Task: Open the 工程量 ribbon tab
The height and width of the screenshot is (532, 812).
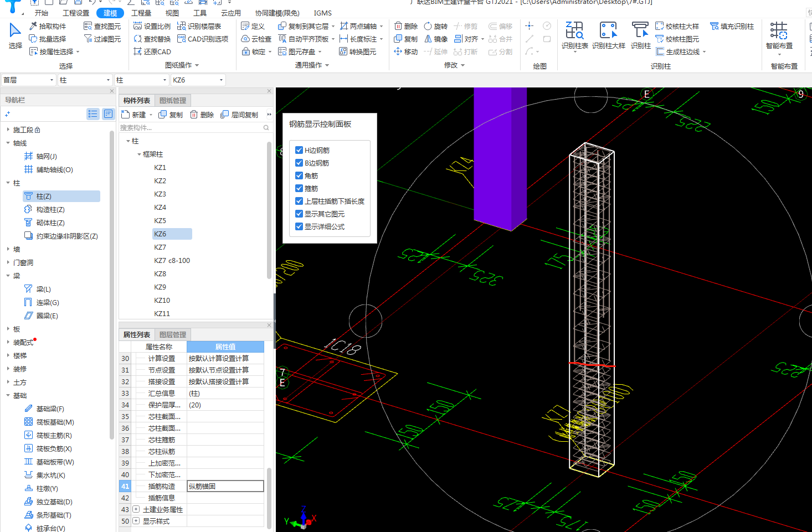Action: click(x=141, y=13)
